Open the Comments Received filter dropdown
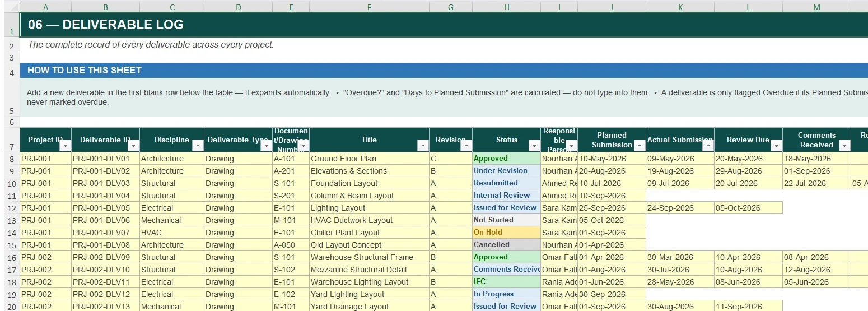This screenshot has width=868, height=311. coord(844,146)
